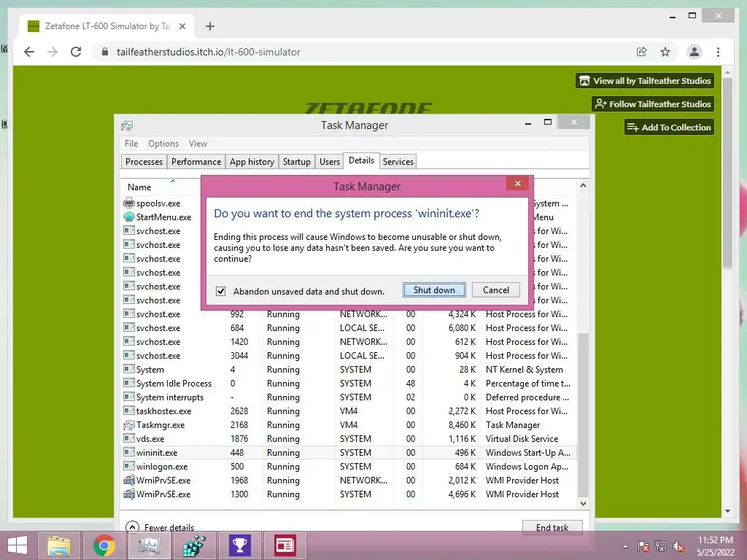Switch to the Users tab

click(330, 161)
